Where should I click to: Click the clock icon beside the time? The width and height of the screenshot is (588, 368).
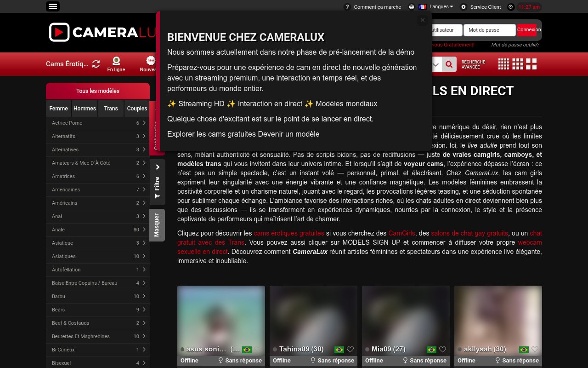coord(511,7)
